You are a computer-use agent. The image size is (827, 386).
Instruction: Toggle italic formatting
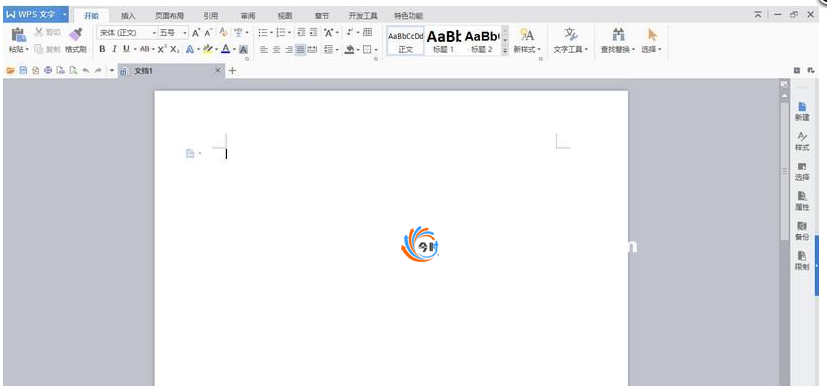point(114,49)
